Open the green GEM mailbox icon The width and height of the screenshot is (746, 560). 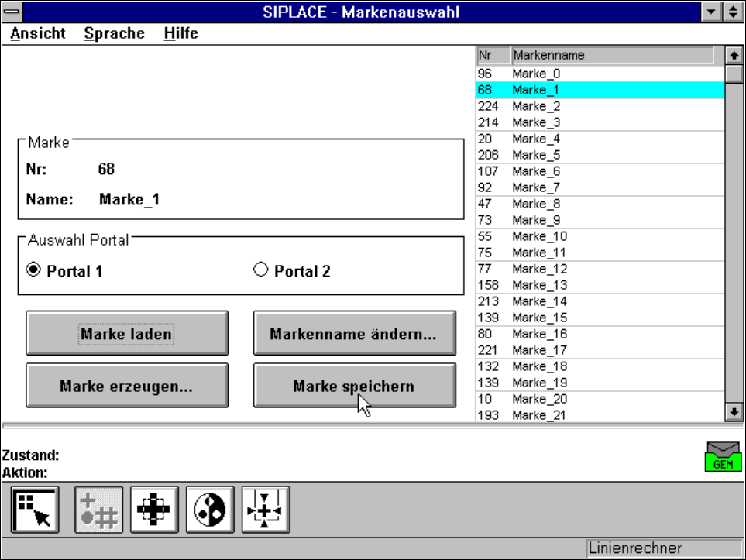(723, 457)
